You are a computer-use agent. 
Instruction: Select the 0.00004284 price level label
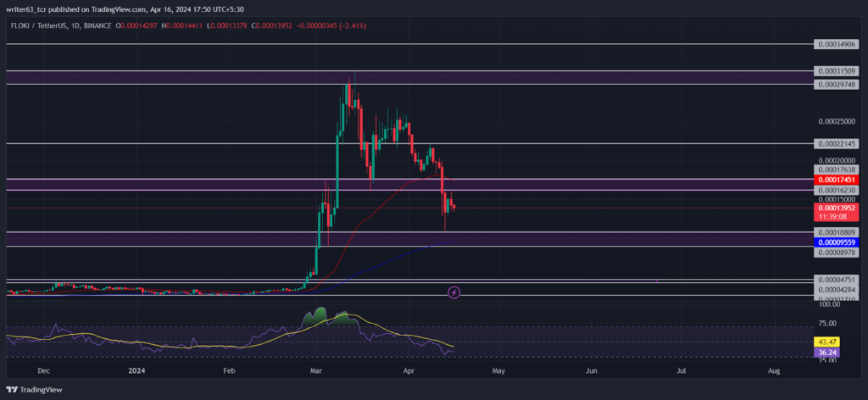pos(837,289)
